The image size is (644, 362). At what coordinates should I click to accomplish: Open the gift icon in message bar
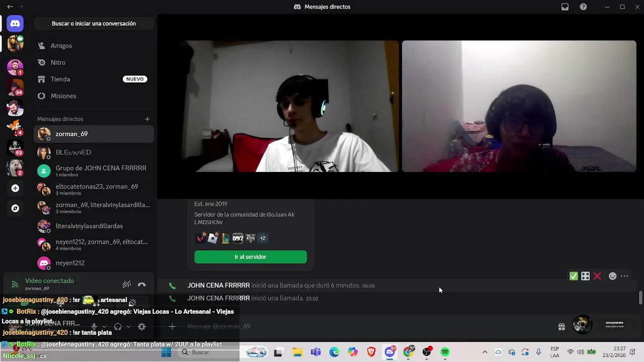click(561, 327)
